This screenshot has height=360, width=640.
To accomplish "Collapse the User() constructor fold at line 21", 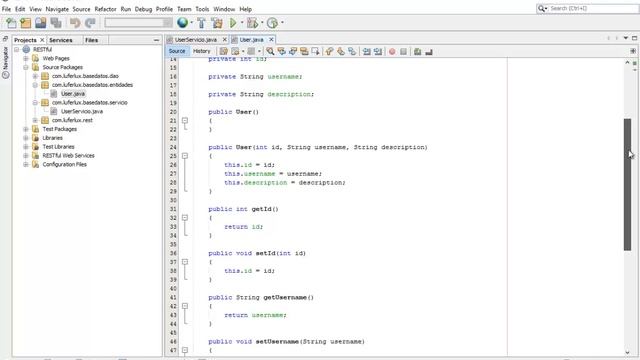I will (x=185, y=120).
